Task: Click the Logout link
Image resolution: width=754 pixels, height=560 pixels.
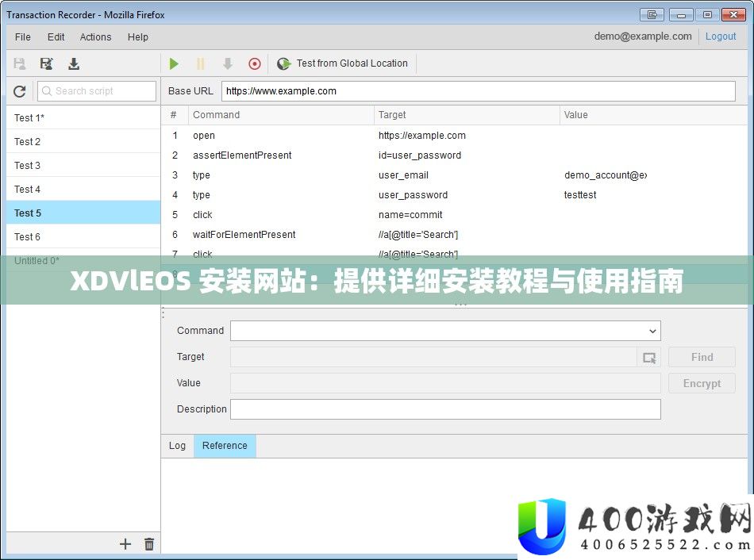Action: pos(721,36)
